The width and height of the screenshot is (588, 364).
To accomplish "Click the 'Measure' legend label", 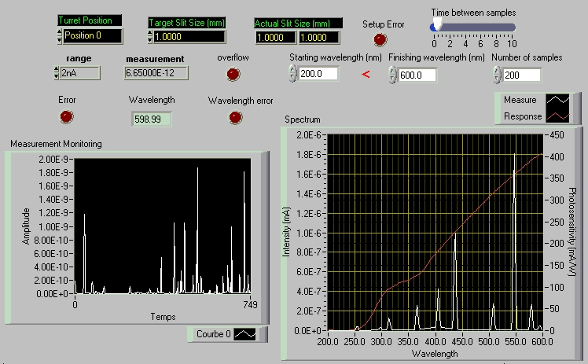I will [x=520, y=100].
